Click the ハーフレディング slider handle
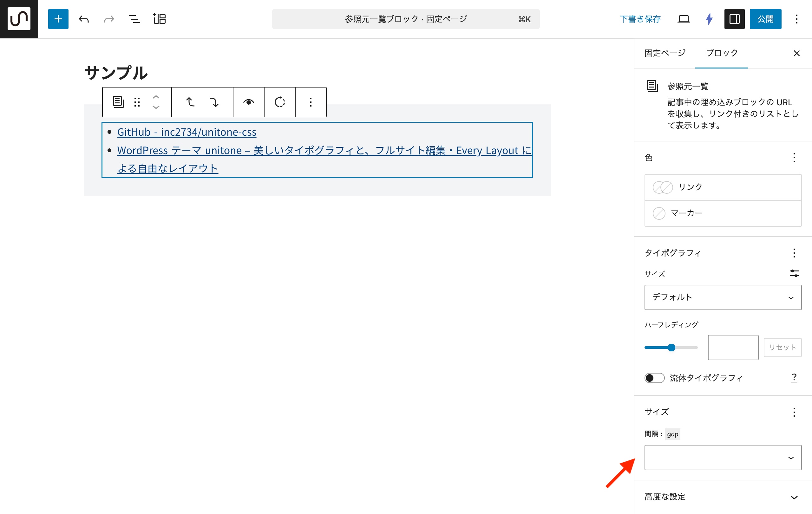 pos(671,348)
